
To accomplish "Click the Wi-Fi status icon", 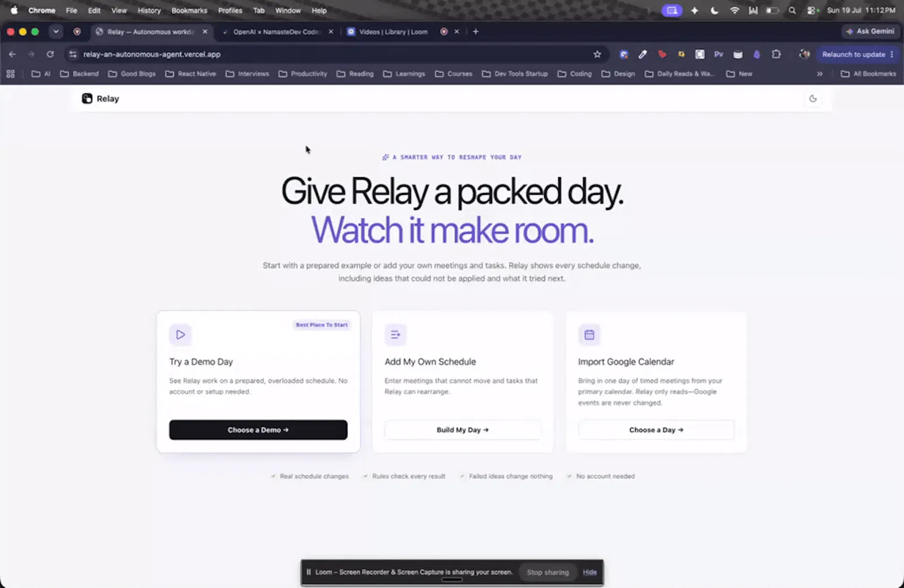I will point(734,10).
